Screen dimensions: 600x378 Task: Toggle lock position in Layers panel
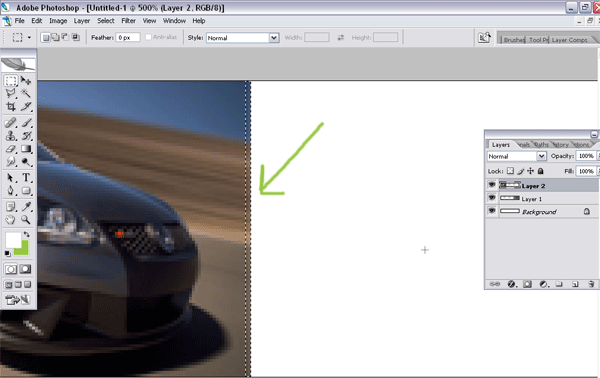(530, 171)
